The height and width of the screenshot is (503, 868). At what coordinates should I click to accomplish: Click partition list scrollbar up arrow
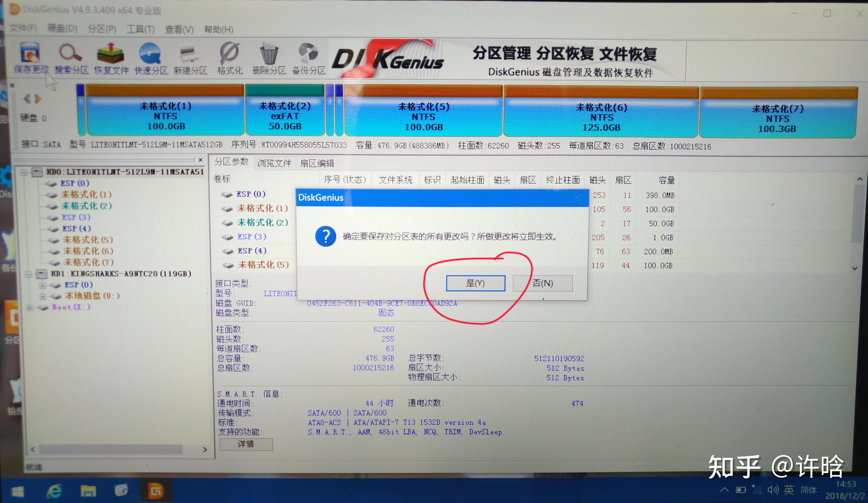point(860,179)
